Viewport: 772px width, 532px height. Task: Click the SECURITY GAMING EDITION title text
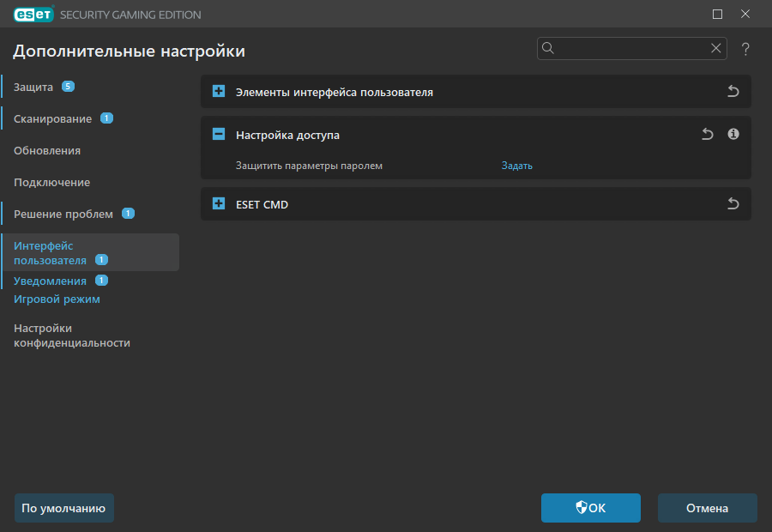130,15
